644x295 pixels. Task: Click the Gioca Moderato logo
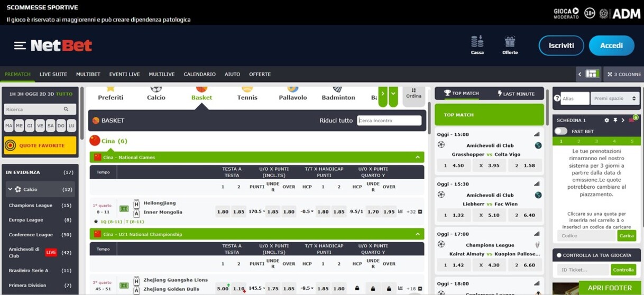[x=566, y=13]
